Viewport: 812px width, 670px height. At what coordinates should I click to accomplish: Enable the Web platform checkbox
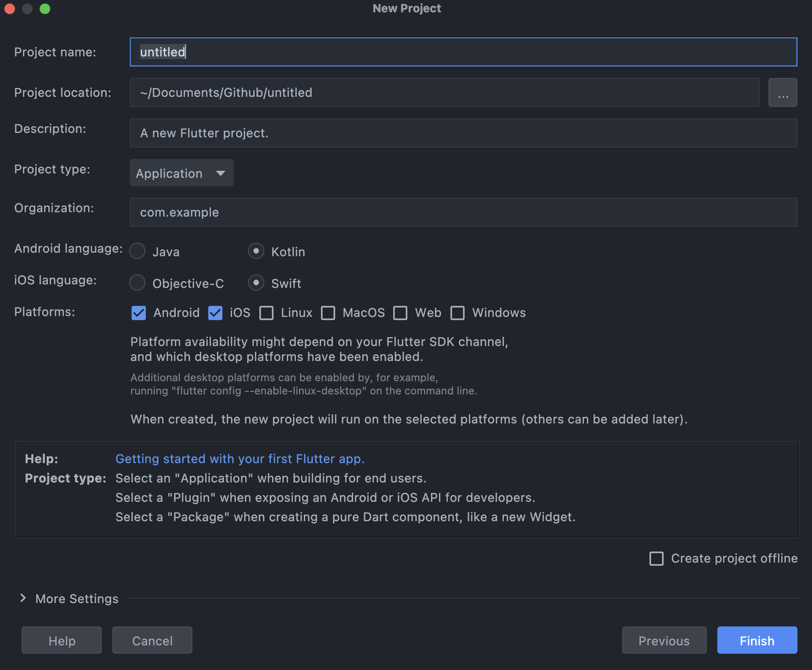point(400,313)
